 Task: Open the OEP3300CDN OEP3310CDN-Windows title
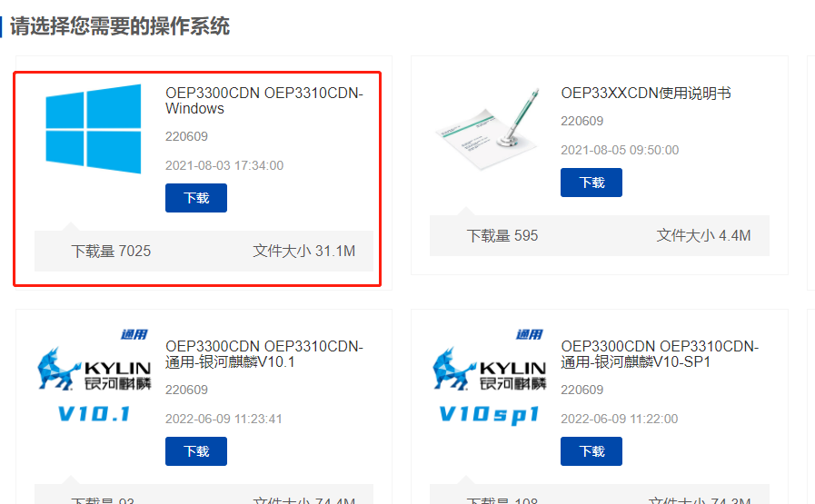pos(264,101)
